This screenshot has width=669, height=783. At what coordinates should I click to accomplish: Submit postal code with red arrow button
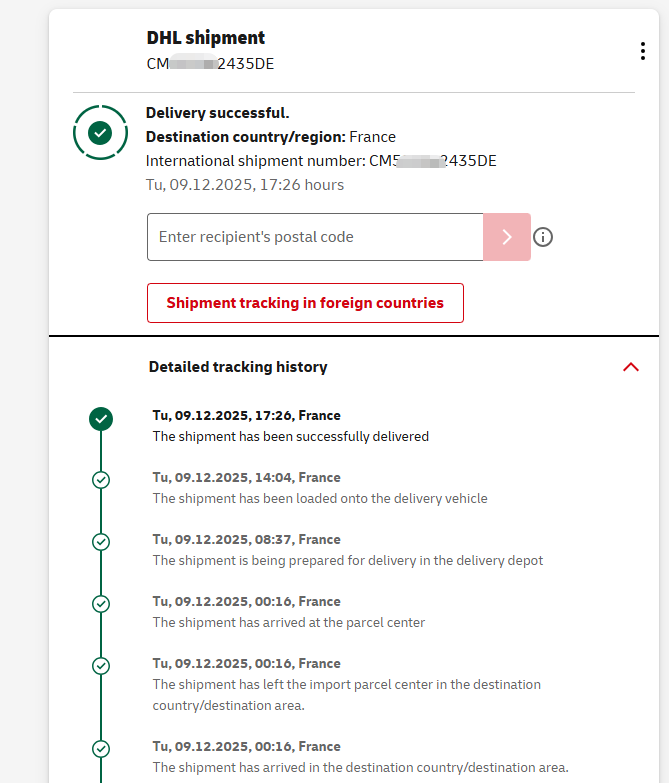pos(507,237)
